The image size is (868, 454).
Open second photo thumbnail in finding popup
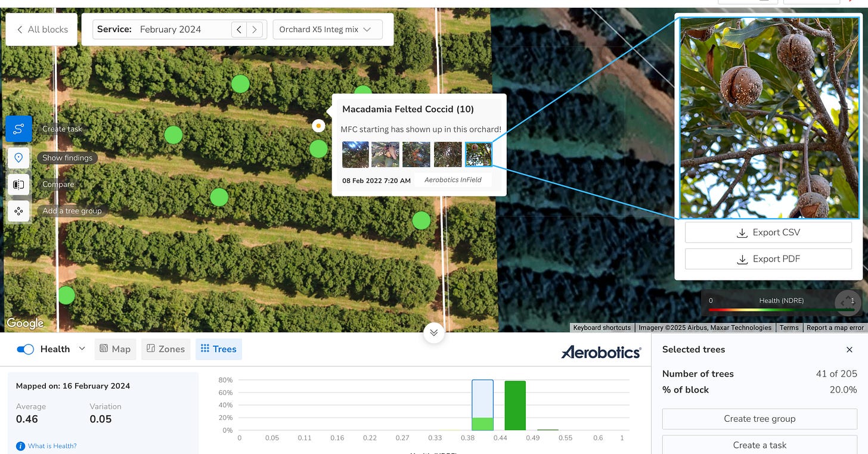(x=385, y=154)
